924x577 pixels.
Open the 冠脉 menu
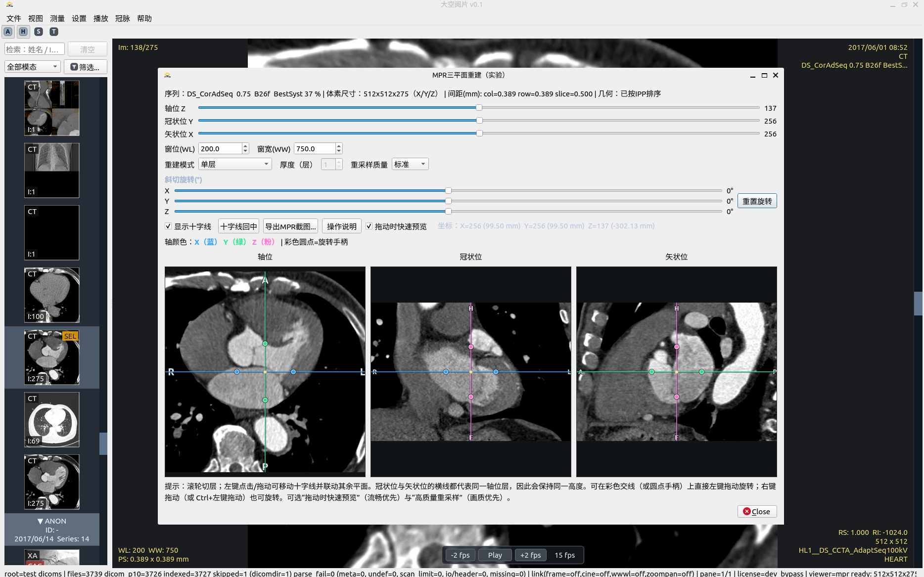pyautogui.click(x=122, y=18)
